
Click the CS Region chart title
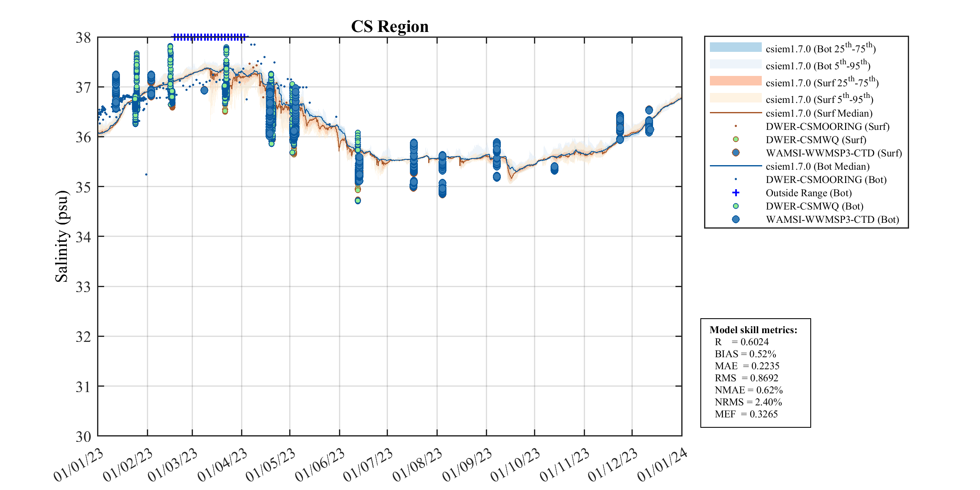coord(390,27)
